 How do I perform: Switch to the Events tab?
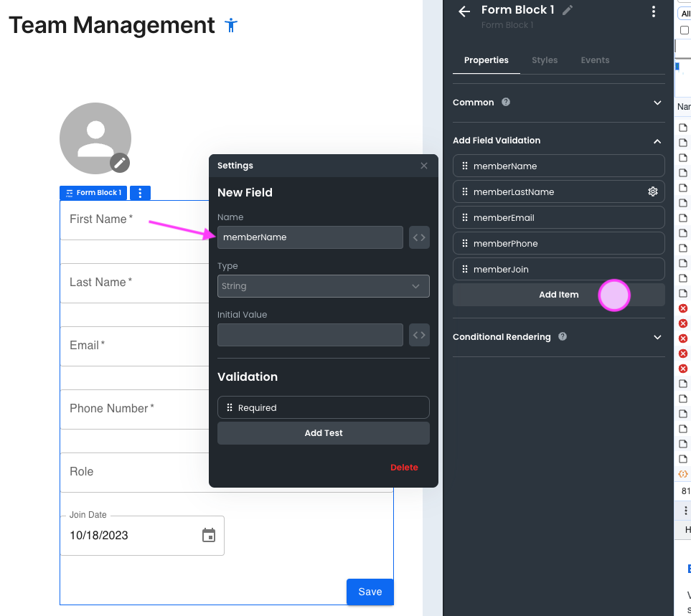point(595,60)
